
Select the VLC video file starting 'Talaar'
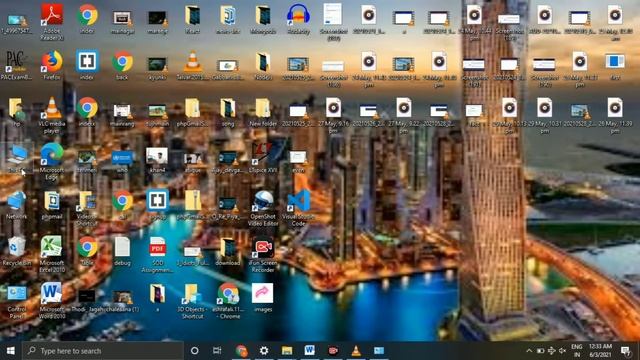coord(192,65)
